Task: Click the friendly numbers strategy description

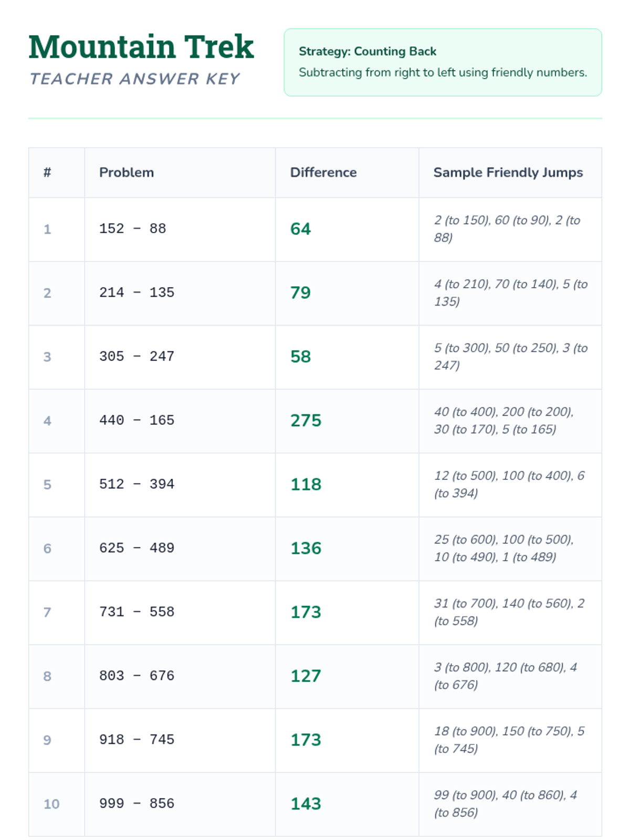Action: tap(443, 72)
